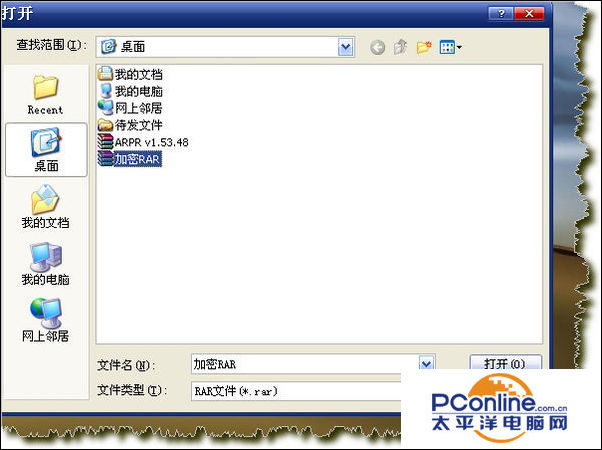Go up one folder level
Screen dimensions: 602x450
tap(400, 46)
